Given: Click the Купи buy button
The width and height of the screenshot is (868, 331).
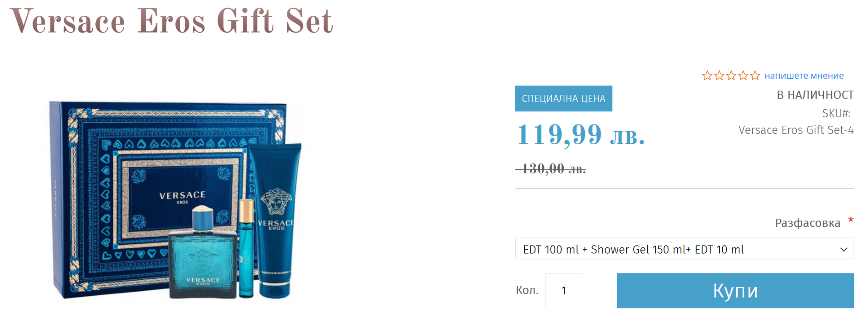Looking at the screenshot, I should 735,290.
